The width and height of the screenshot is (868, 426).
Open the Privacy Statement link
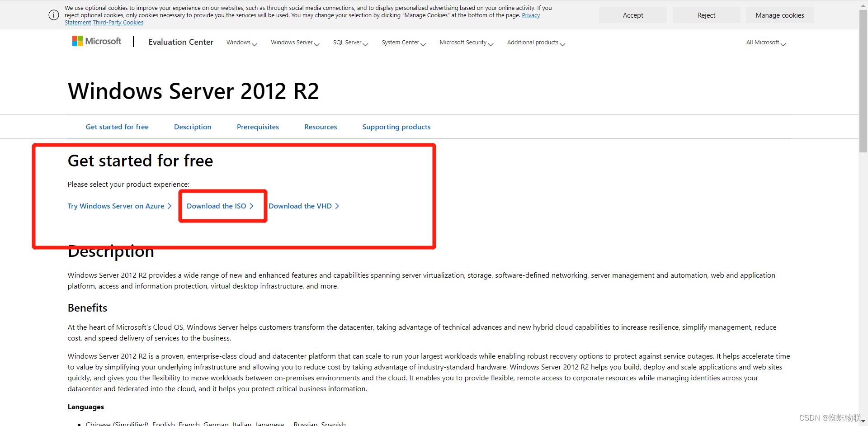531,15
